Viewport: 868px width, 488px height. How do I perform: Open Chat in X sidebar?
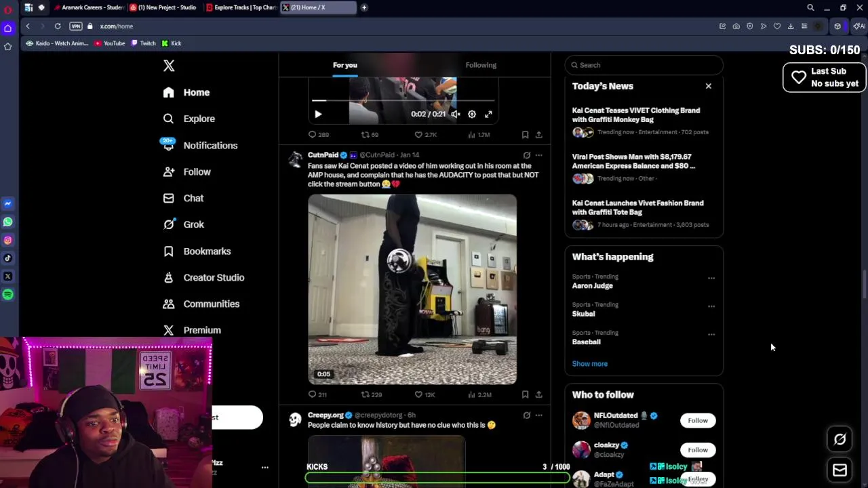point(184,198)
